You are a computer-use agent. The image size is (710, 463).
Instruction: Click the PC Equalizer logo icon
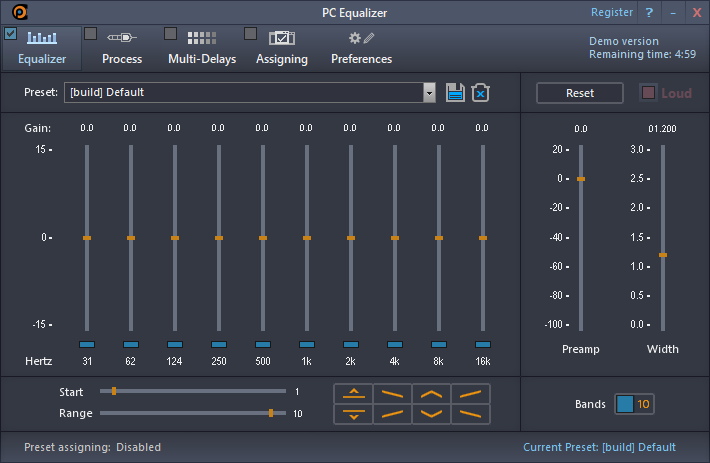pos(19,12)
